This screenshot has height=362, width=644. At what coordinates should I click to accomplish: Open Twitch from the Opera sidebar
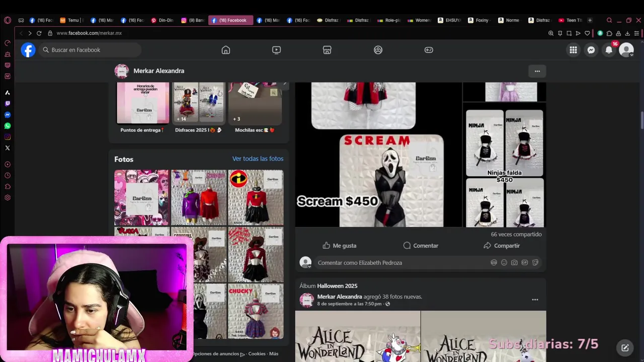pos(7,104)
